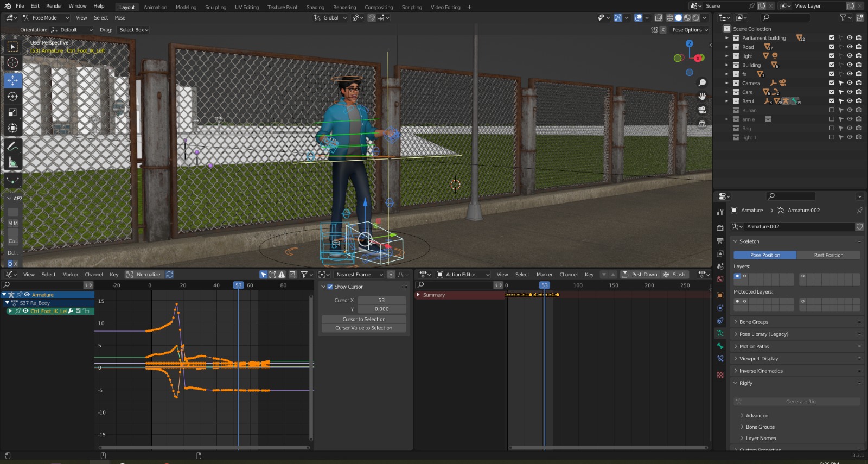Click the Cursor X value field
Screen dimensions: 868x464
point(381,300)
